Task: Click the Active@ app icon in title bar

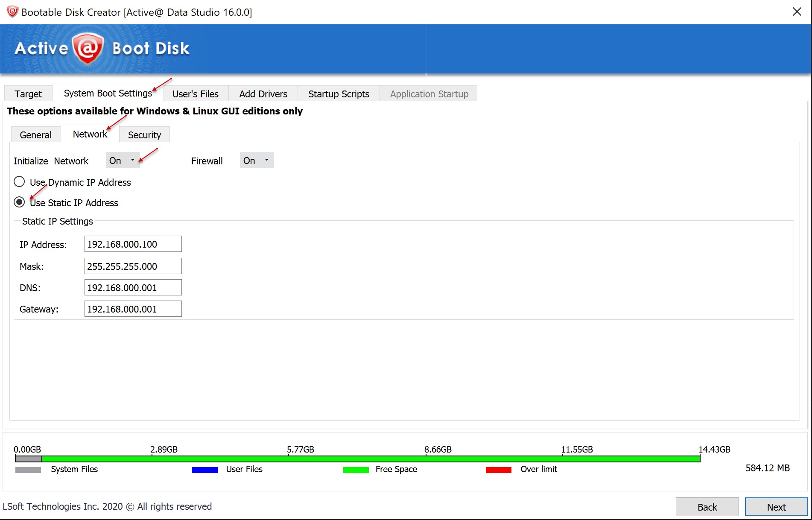Action: (x=12, y=12)
